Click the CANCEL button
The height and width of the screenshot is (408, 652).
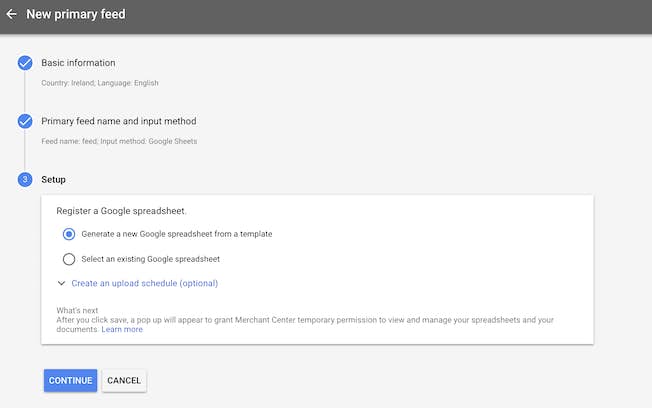[x=124, y=381]
